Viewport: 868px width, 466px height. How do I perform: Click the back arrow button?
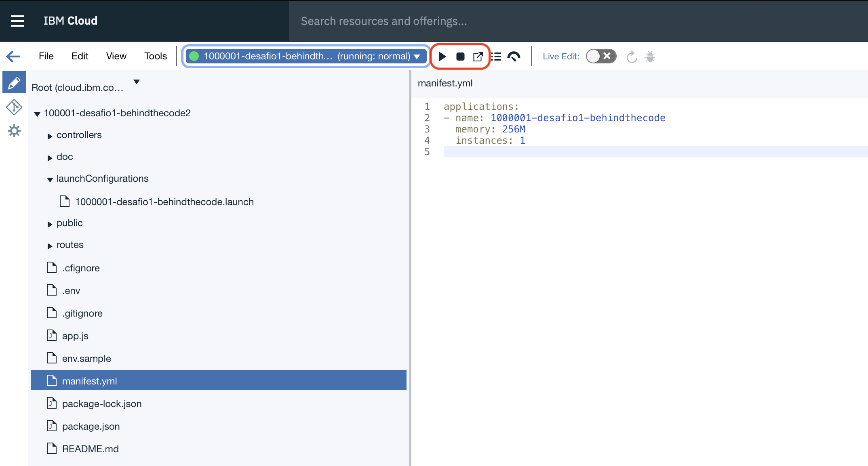pyautogui.click(x=13, y=56)
